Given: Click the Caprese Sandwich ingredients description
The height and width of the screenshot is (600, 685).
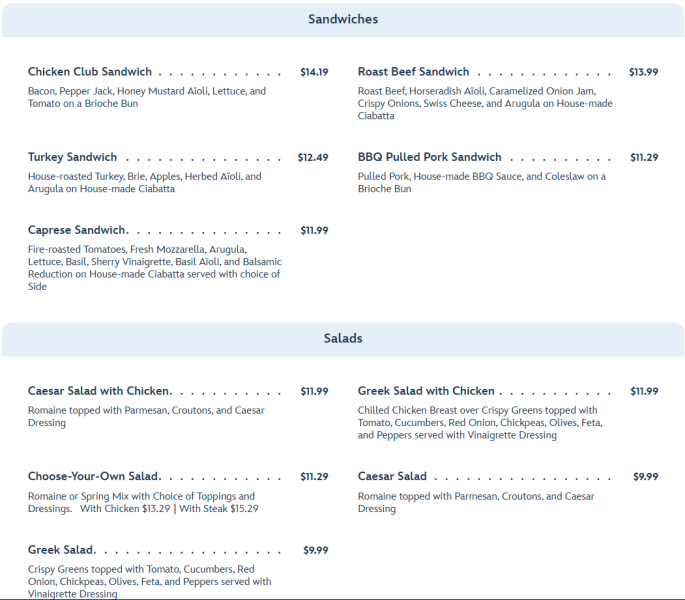Looking at the screenshot, I should coord(154,268).
